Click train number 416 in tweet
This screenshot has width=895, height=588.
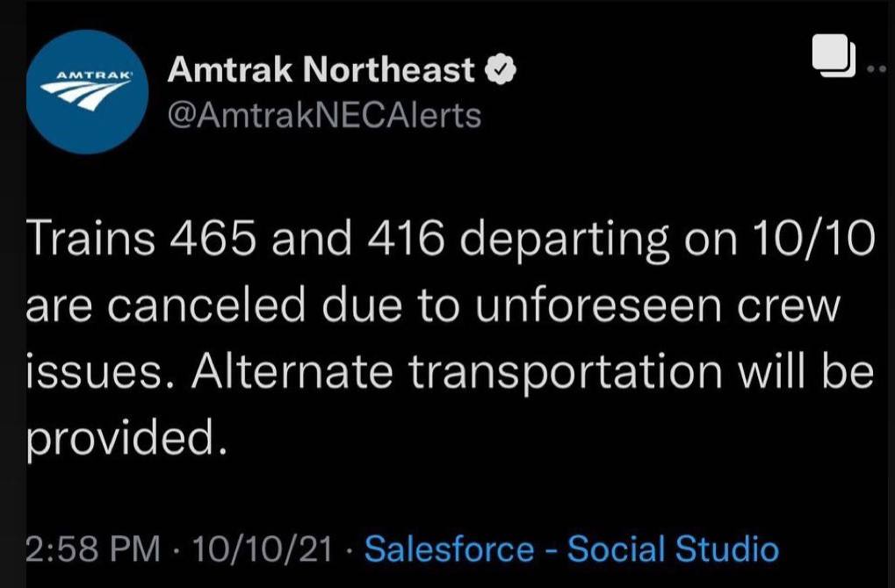click(405, 238)
